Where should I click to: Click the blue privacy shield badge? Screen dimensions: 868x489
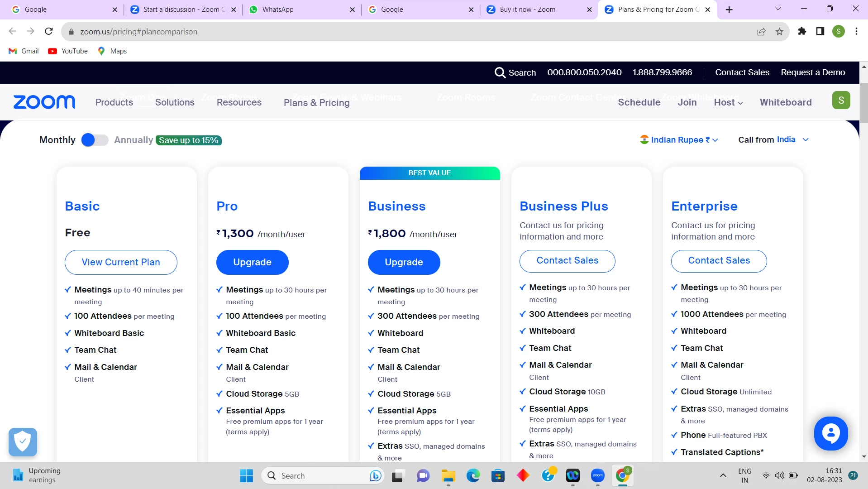pos(23,441)
